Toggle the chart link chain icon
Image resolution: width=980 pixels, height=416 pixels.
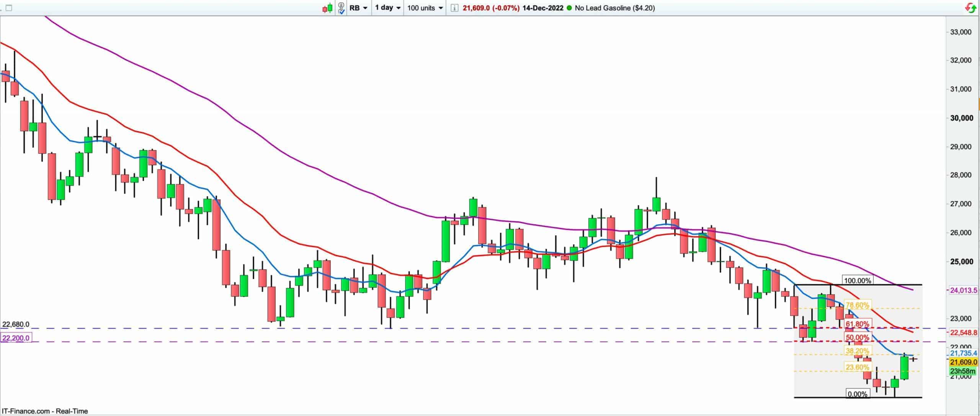click(341, 8)
